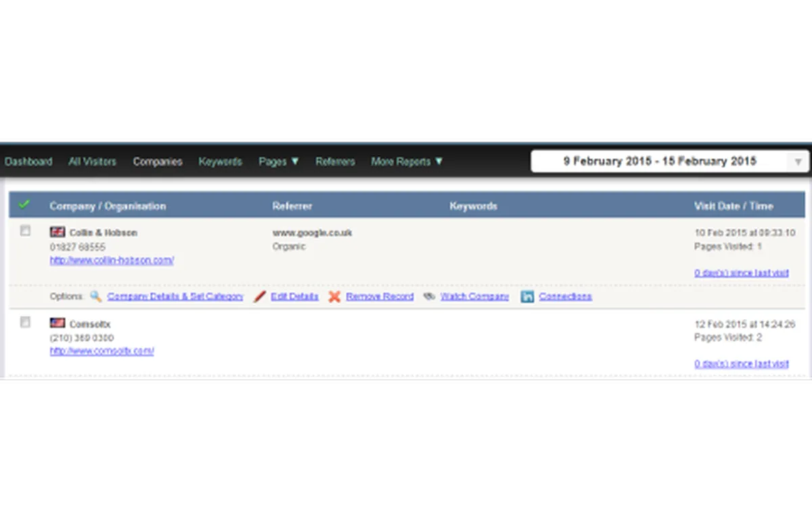This screenshot has width=812, height=522.
Task: Click the visit time 10 Feb 2015 at 09:33:10
Action: (745, 233)
